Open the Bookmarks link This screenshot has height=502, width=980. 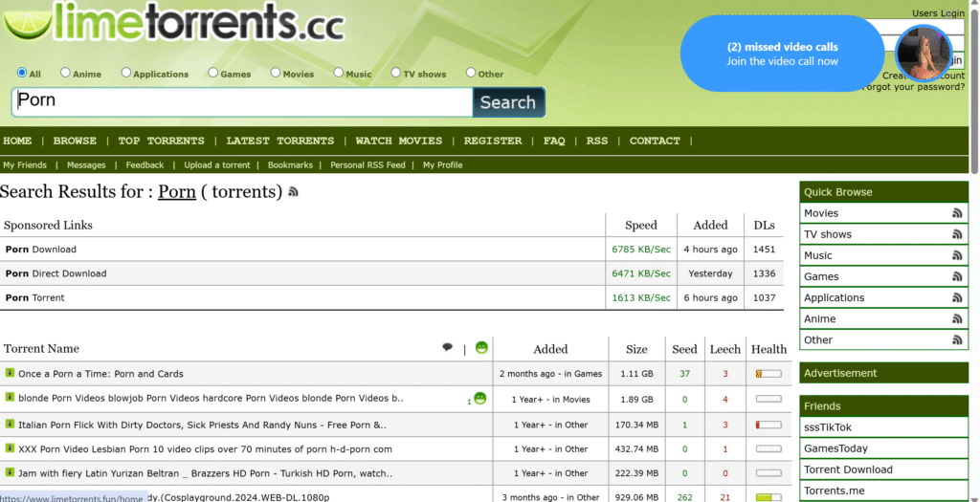(290, 165)
